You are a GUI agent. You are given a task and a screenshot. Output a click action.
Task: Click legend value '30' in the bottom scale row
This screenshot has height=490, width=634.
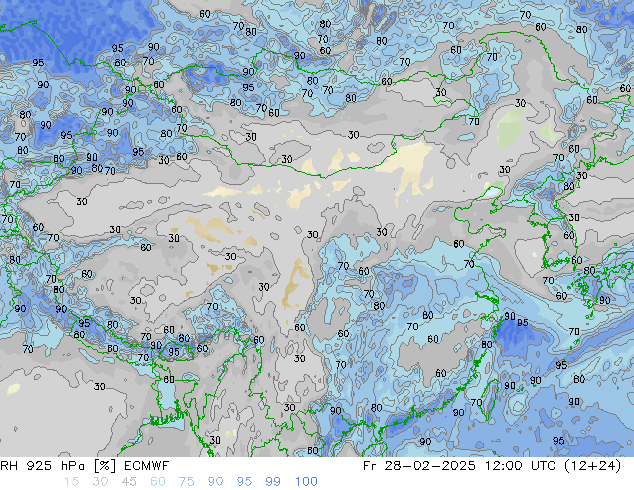click(x=100, y=482)
